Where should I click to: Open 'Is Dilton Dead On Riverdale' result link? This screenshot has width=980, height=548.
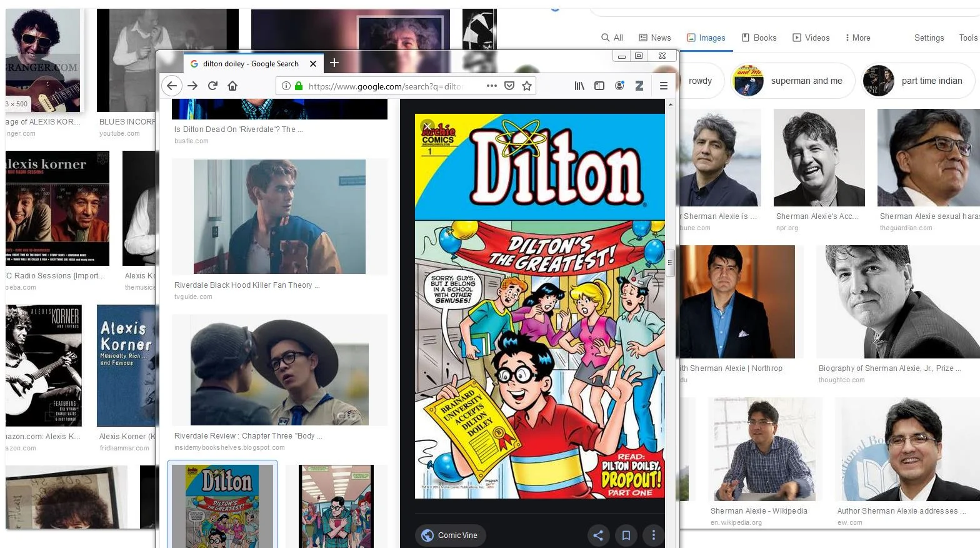[238, 129]
